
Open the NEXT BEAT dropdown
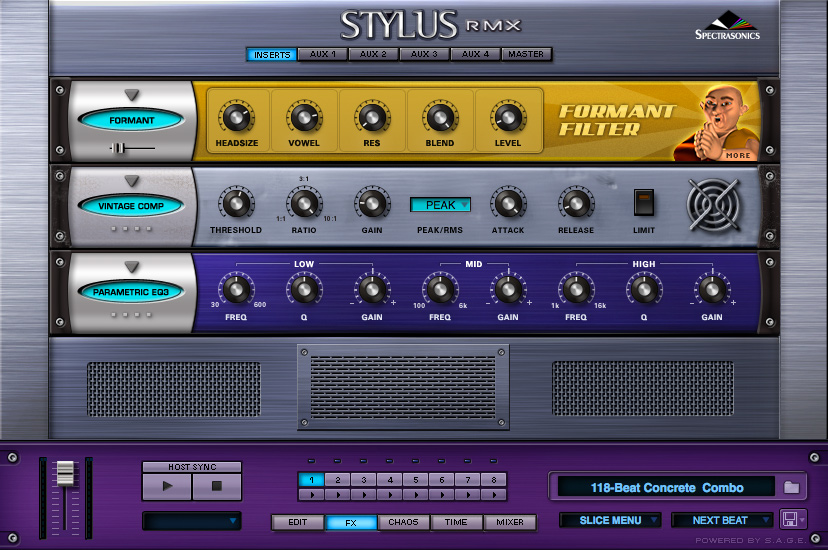[722, 520]
